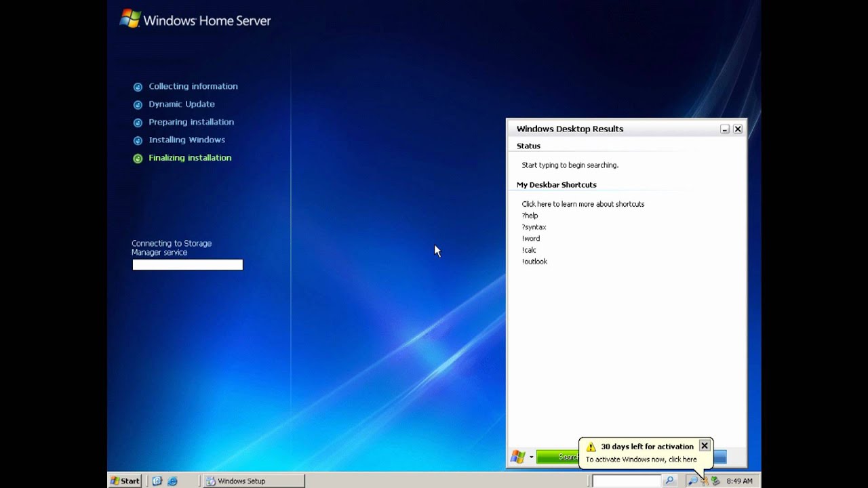The width and height of the screenshot is (868, 488).
Task: Select the !word shortcut
Action: [531, 239]
